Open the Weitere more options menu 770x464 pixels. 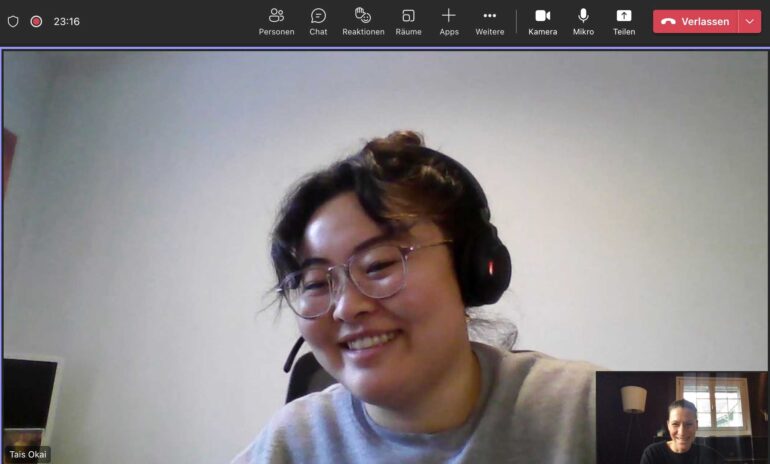pyautogui.click(x=489, y=21)
